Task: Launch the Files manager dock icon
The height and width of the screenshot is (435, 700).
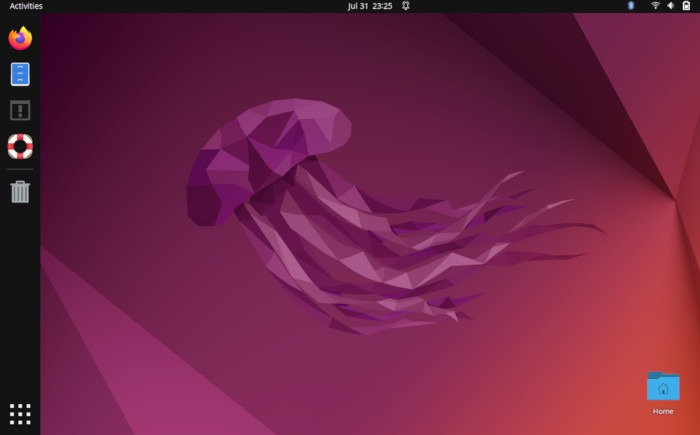Action: (20, 74)
